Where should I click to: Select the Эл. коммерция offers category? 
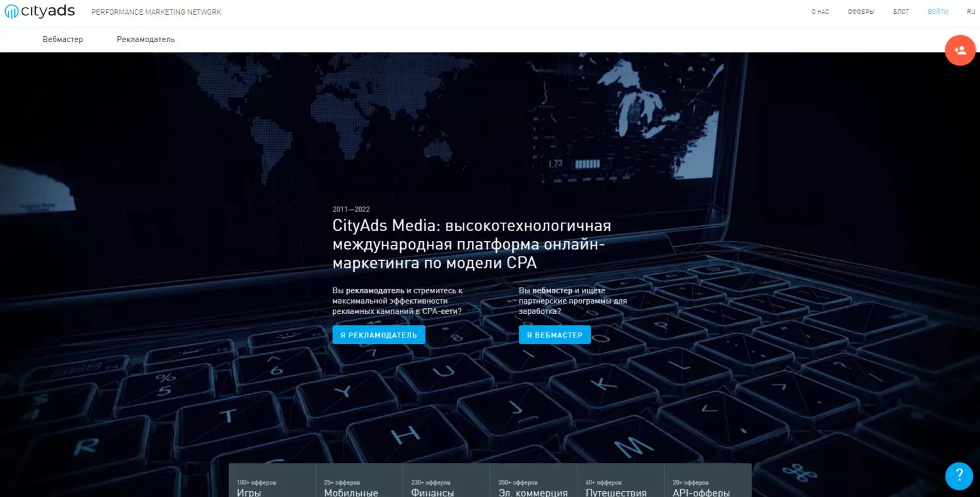coord(533,480)
